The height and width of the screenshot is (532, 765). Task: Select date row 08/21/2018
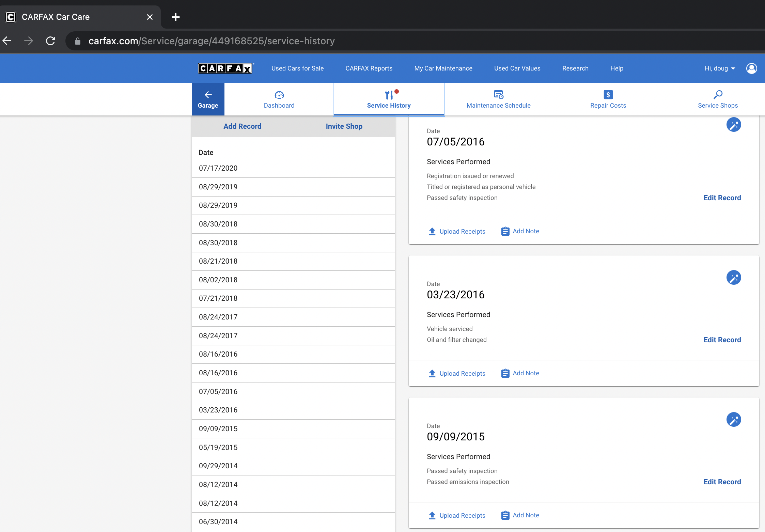click(x=293, y=261)
